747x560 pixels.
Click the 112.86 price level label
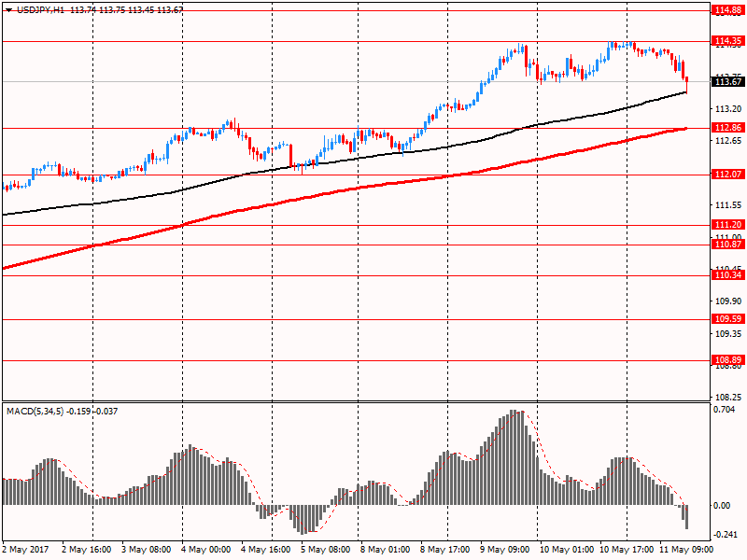coord(727,127)
